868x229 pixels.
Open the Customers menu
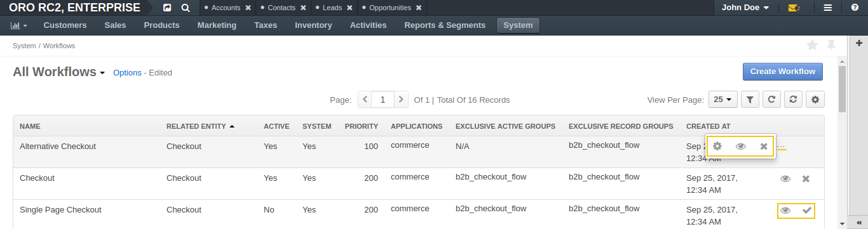65,25
